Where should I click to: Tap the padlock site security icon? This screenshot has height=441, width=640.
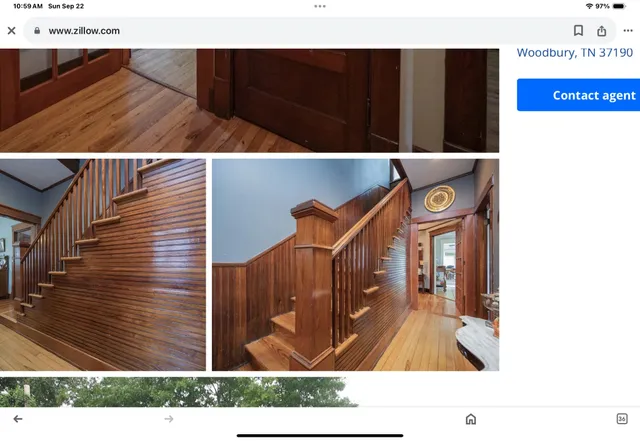pos(37,31)
